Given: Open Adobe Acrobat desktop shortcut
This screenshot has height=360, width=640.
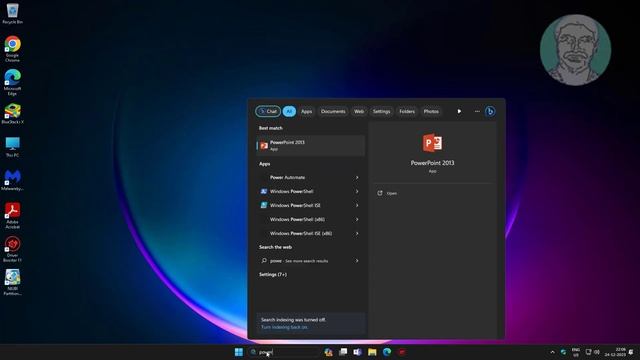Looking at the screenshot, I should 12,216.
